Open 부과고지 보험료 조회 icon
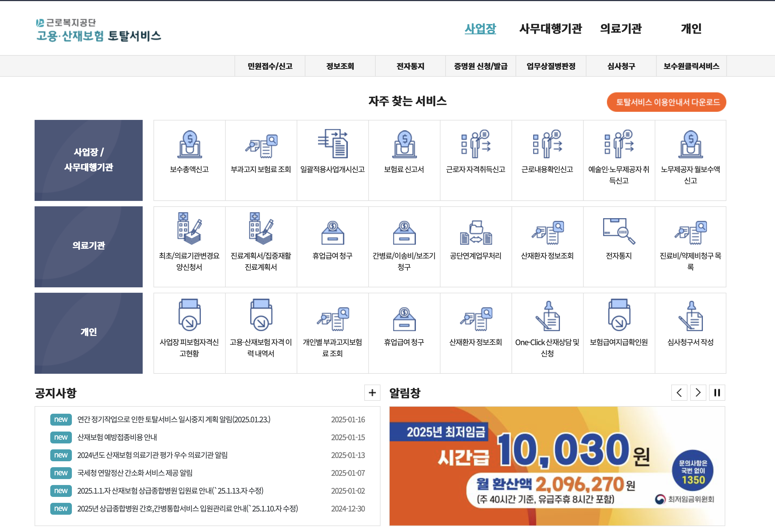The width and height of the screenshot is (775, 532). coord(261,146)
